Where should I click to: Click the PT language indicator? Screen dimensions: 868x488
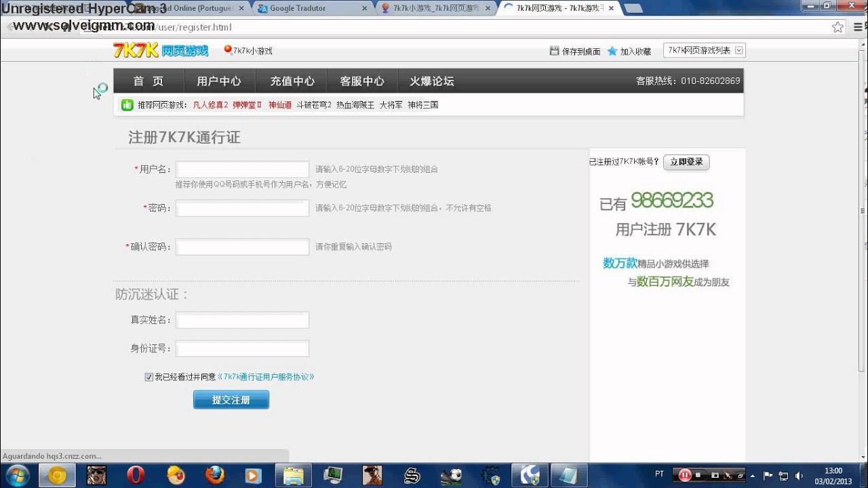point(660,474)
